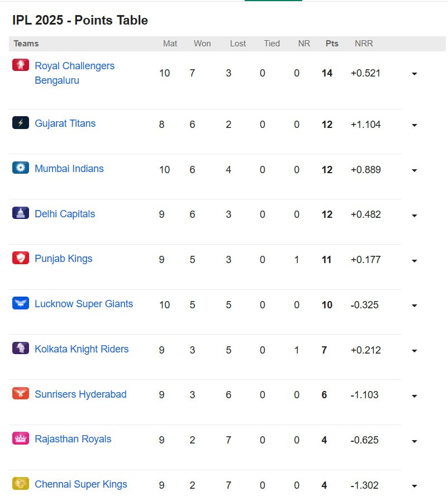
Task: Click the Sunrisers Hyderabad team logo
Action: 21,394
